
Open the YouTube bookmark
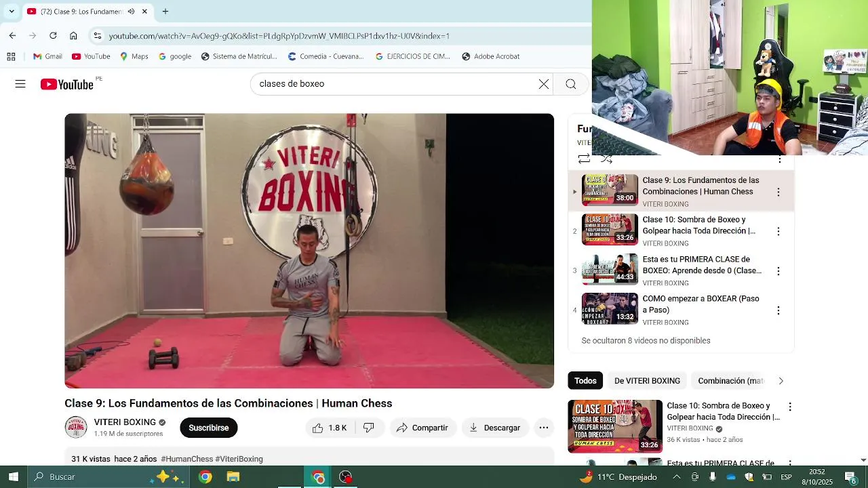[91, 56]
